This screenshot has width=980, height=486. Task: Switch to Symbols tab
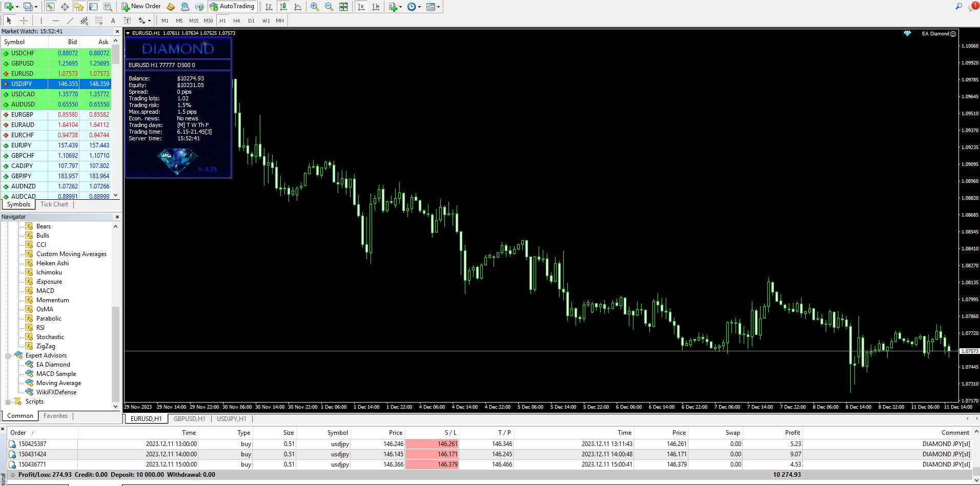(18, 204)
